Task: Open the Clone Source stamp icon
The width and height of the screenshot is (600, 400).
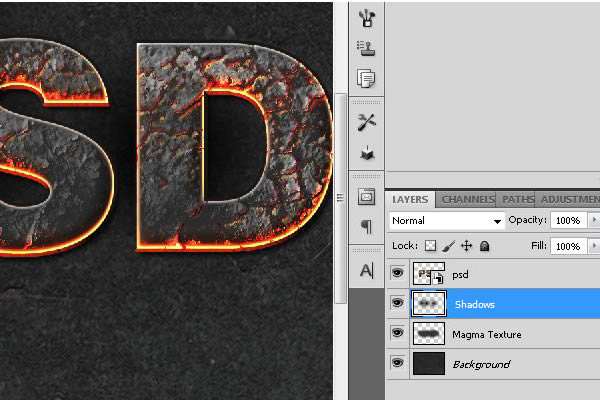Action: (x=366, y=47)
